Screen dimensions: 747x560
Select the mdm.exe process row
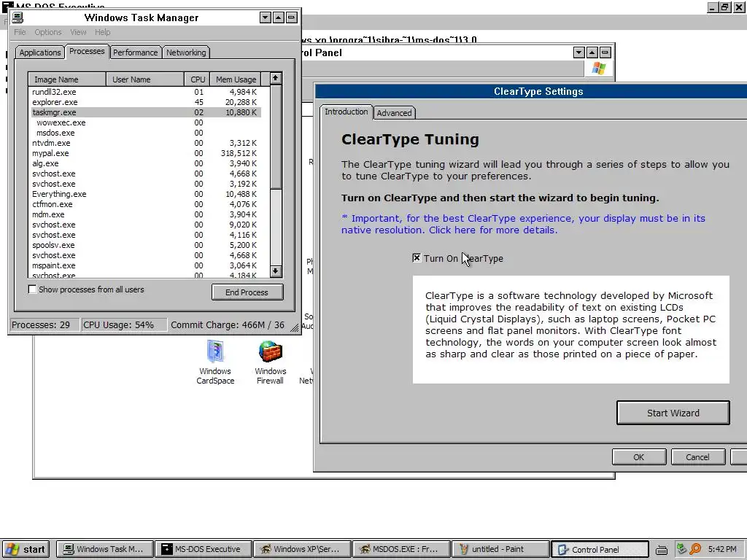point(145,214)
